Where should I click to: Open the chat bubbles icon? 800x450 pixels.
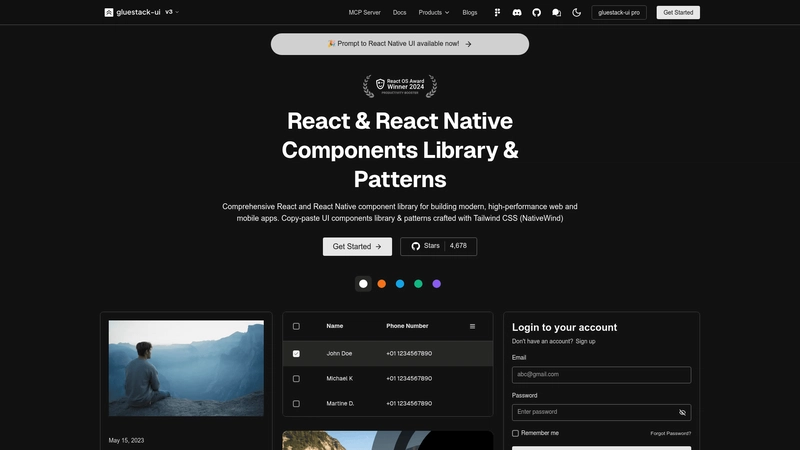(x=557, y=12)
